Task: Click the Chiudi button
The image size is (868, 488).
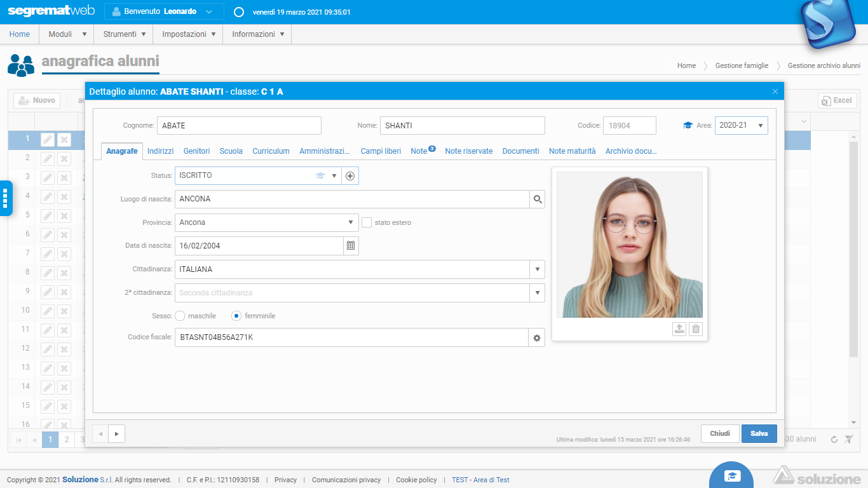Action: pos(720,433)
